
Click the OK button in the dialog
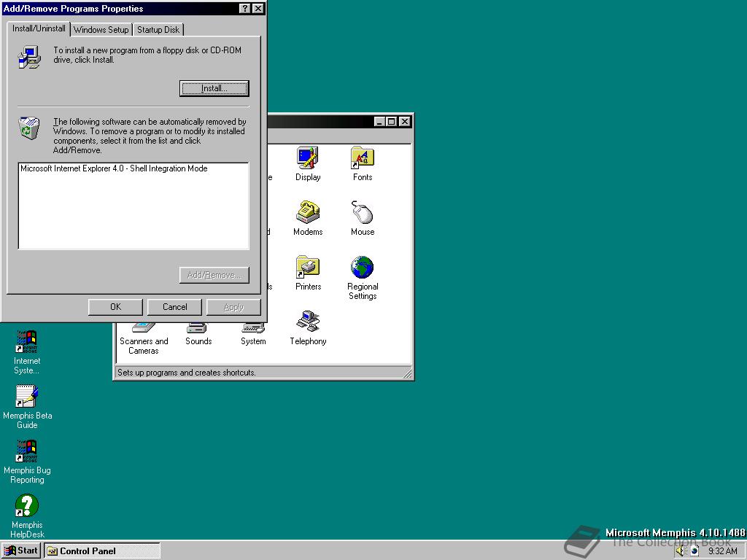pyautogui.click(x=115, y=307)
